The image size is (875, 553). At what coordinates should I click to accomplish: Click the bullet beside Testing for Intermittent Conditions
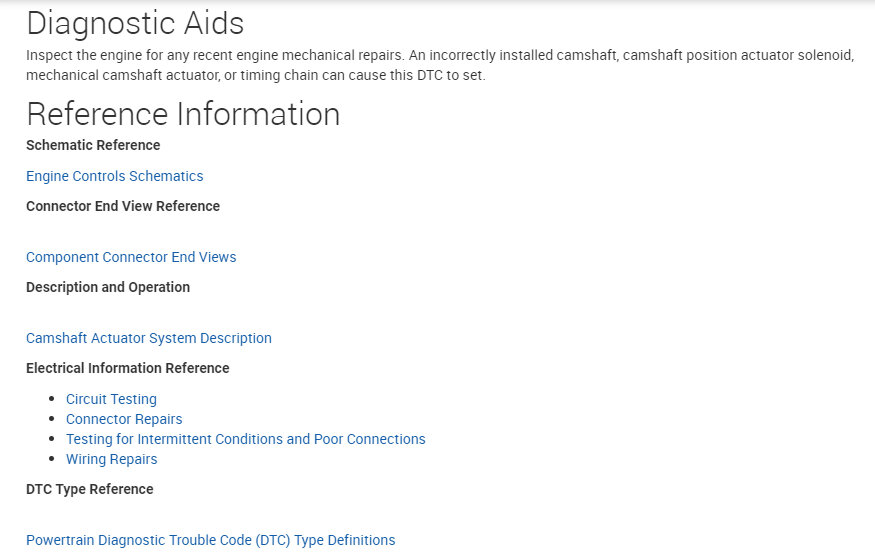pyautogui.click(x=52, y=439)
